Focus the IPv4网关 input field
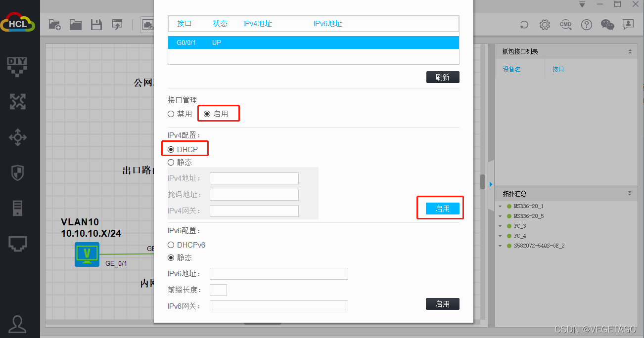644x338 pixels. tap(254, 211)
